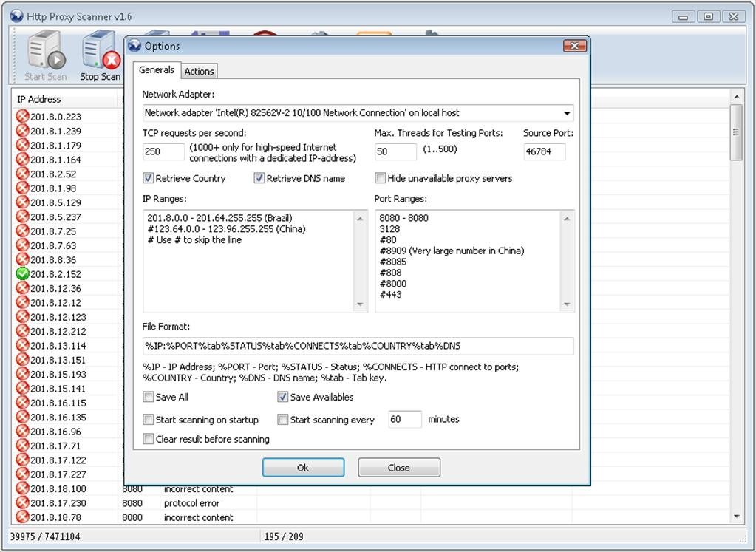Enable Clear result before scanning
This screenshot has height=552, width=756.
click(x=148, y=439)
